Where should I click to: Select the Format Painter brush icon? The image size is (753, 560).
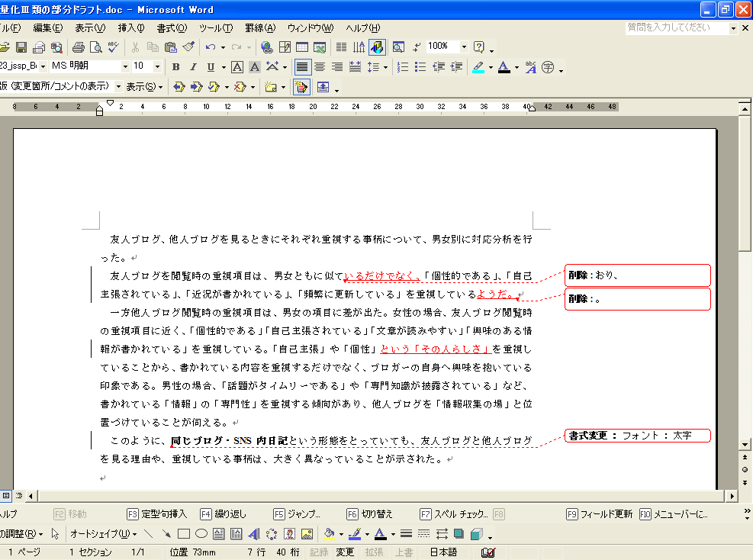pyautogui.click(x=188, y=47)
